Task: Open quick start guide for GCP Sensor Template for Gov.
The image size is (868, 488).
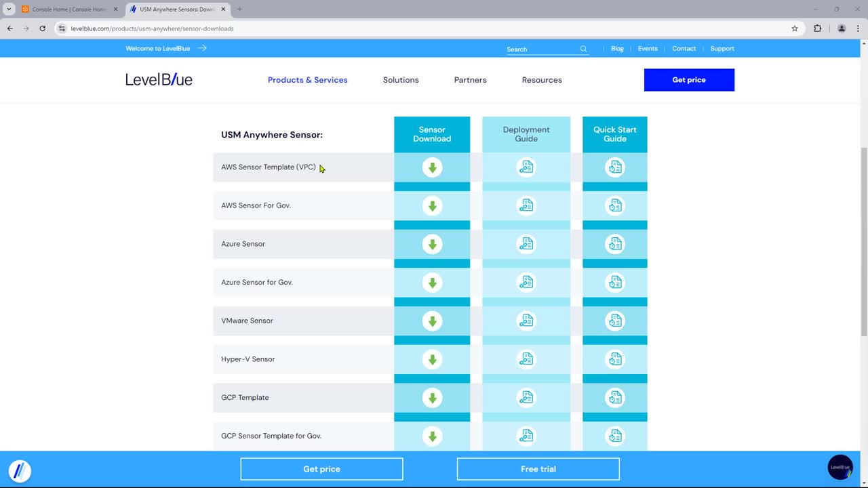Action: (615, 436)
